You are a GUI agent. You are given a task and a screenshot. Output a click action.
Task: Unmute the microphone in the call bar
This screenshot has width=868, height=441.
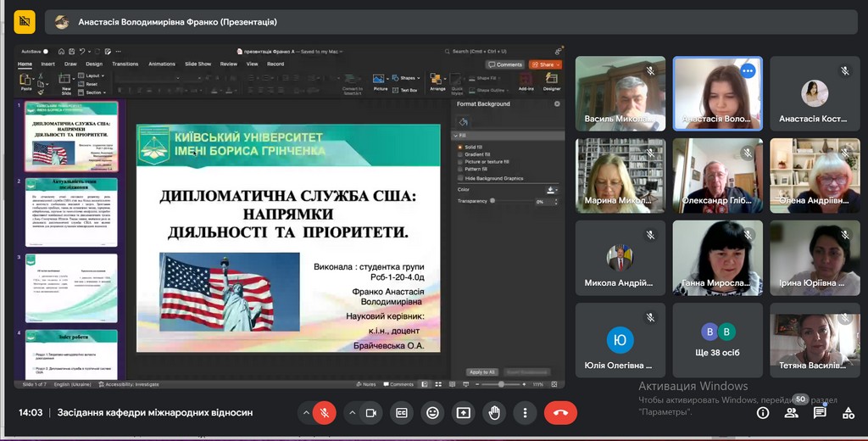pyautogui.click(x=323, y=413)
